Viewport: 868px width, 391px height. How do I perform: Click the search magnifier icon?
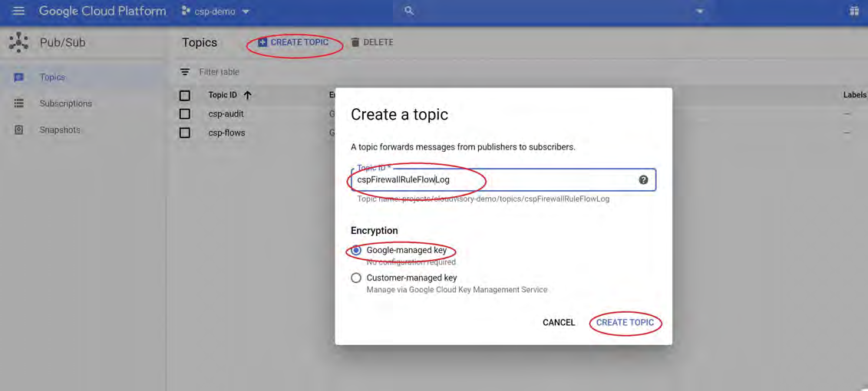[410, 11]
